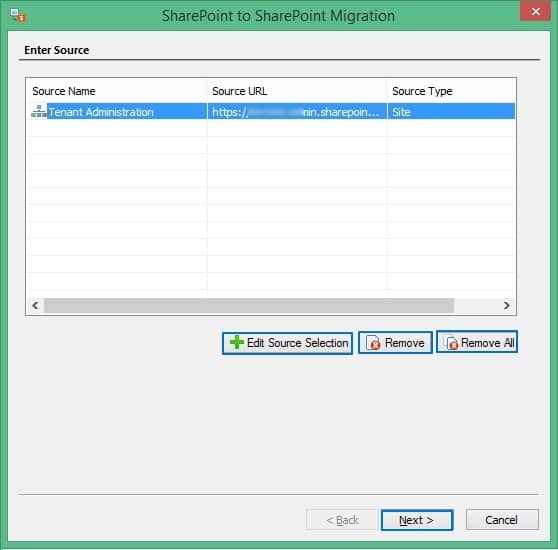The height and width of the screenshot is (550, 558).
Task: Click the site hierarchy icon beside Tenant Administration
Action: [39, 111]
